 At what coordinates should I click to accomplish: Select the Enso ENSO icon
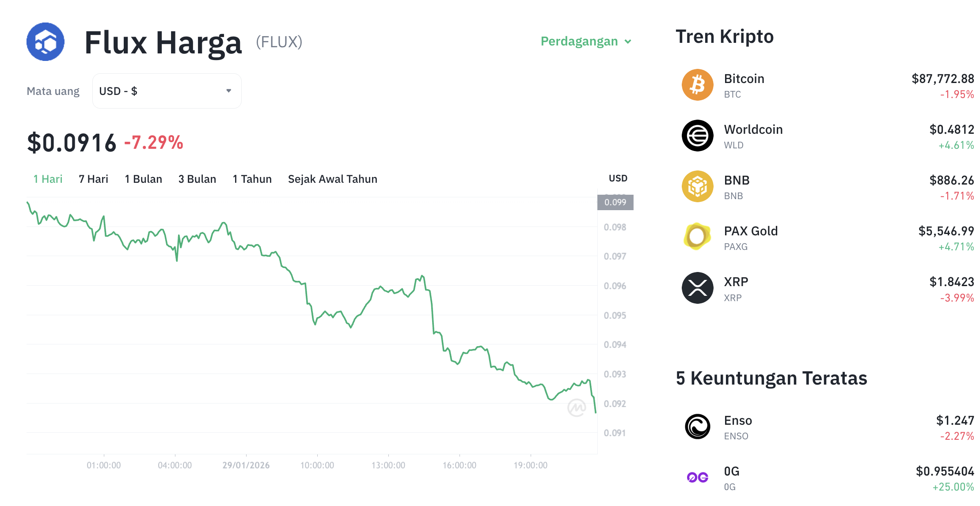click(697, 426)
